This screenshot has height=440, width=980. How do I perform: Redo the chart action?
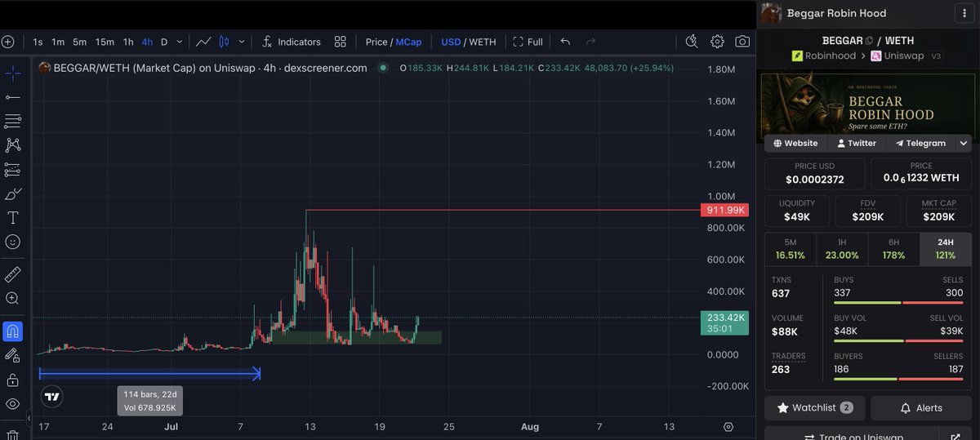click(x=590, y=42)
